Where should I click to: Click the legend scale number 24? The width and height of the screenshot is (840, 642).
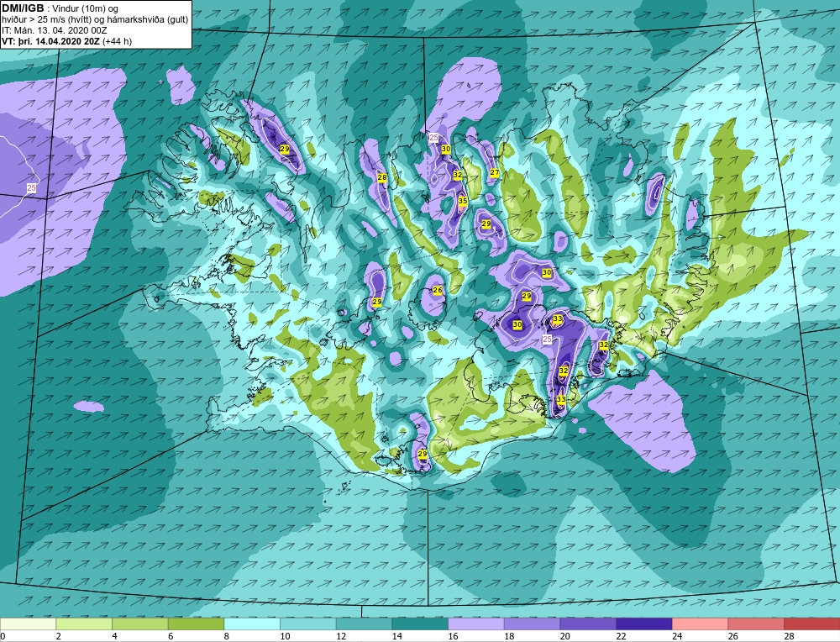676,636
